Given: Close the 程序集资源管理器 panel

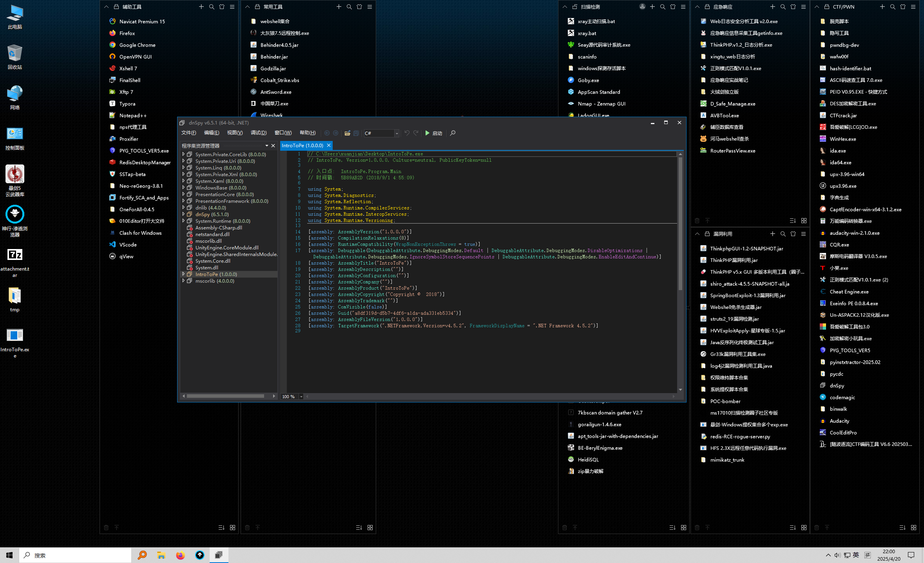Looking at the screenshot, I should point(273,146).
